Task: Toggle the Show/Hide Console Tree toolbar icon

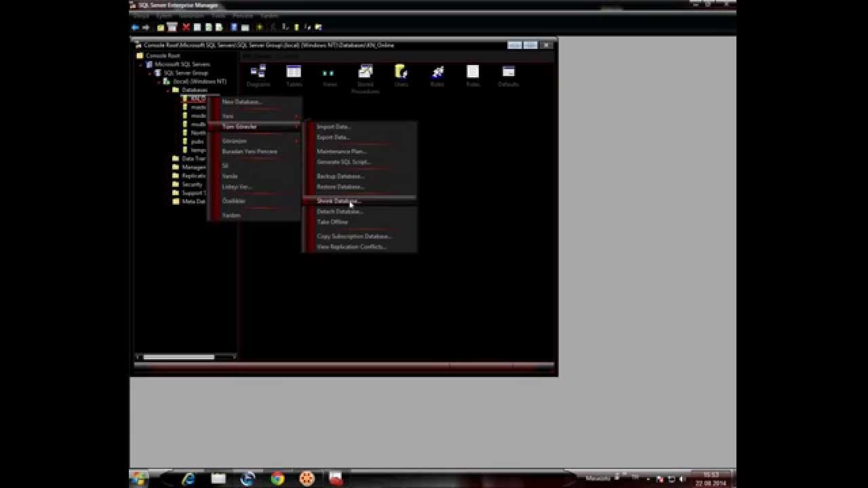Action: pos(172,27)
